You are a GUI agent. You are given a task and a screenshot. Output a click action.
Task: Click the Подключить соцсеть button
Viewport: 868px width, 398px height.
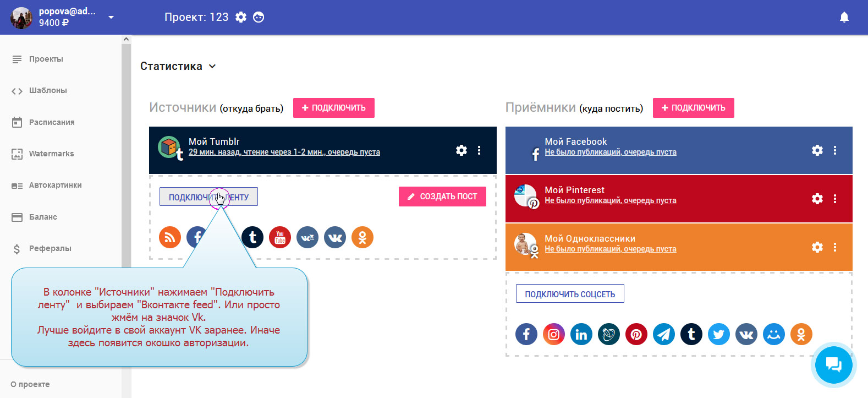point(570,294)
